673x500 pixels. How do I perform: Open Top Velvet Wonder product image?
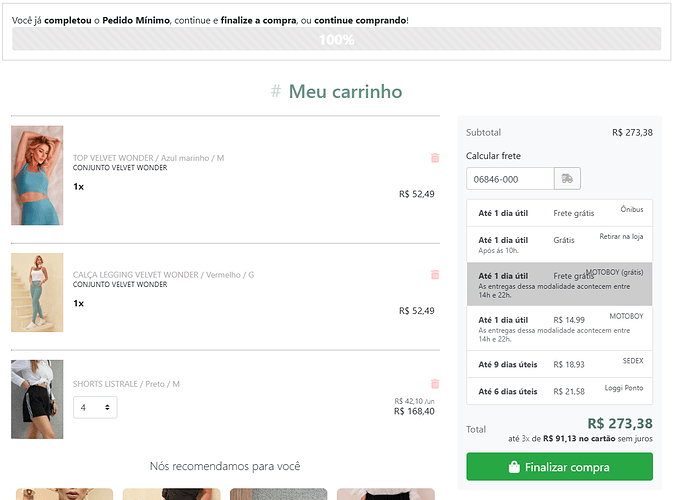click(x=37, y=175)
